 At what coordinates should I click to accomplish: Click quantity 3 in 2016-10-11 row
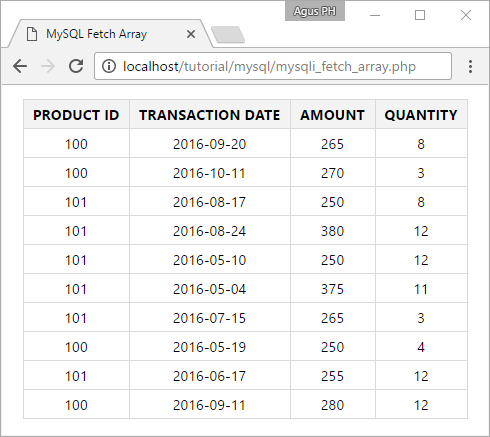421,173
